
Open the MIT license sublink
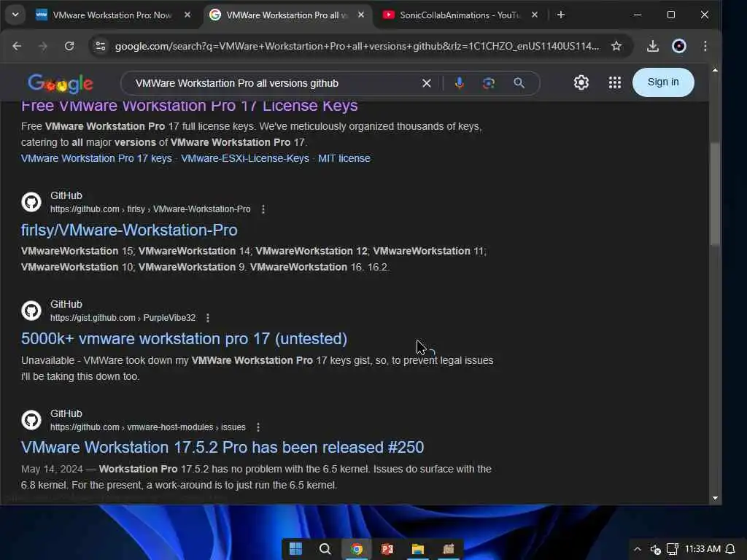344,158
